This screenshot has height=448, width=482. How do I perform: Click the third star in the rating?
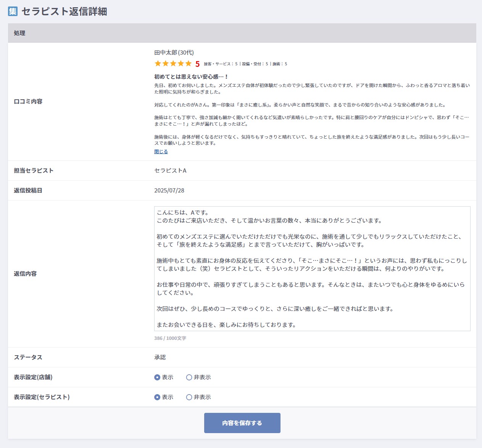pyautogui.click(x=173, y=64)
